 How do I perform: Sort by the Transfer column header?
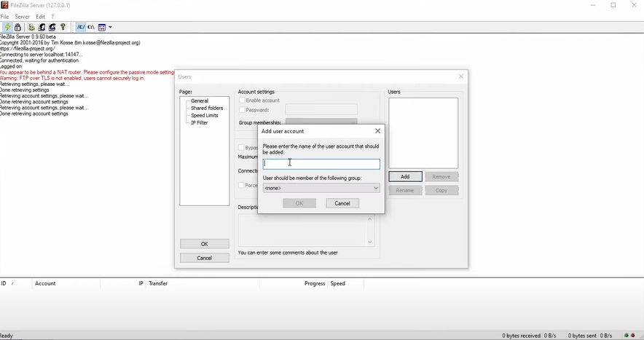coord(158,283)
